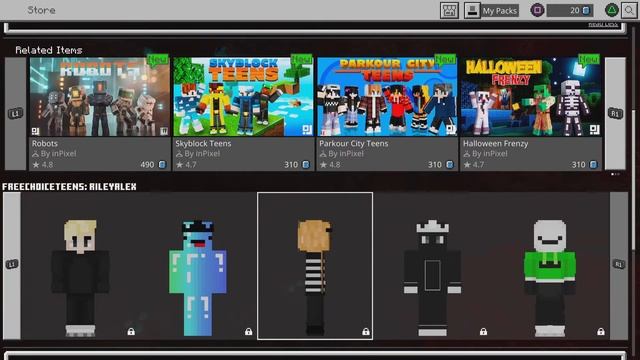The image size is (640, 360).
Task: Click the lock icon on green hoodie skin
Action: (601, 331)
